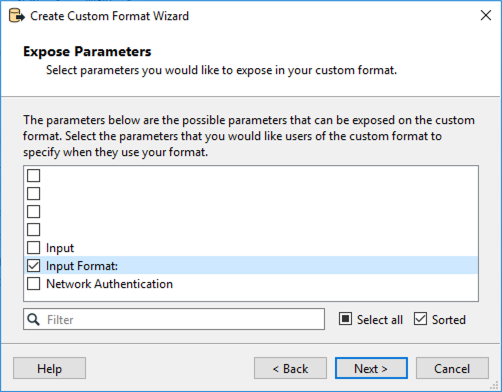Click the magnifier icon in the Filter box
502x392 pixels.
(33, 319)
